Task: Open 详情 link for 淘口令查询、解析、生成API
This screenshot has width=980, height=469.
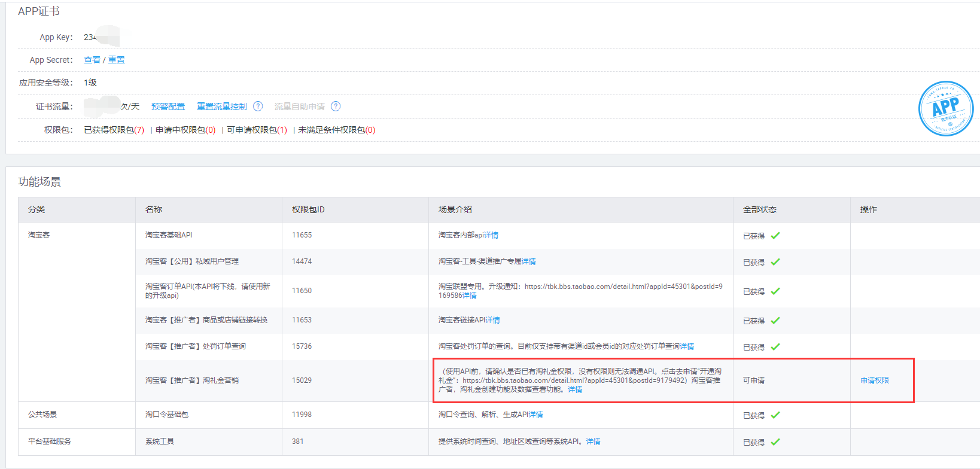Action: (536, 415)
